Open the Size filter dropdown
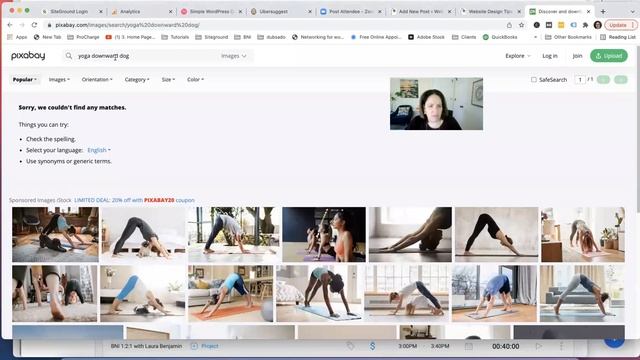Image resolution: width=640 pixels, height=360 pixels. (168, 80)
